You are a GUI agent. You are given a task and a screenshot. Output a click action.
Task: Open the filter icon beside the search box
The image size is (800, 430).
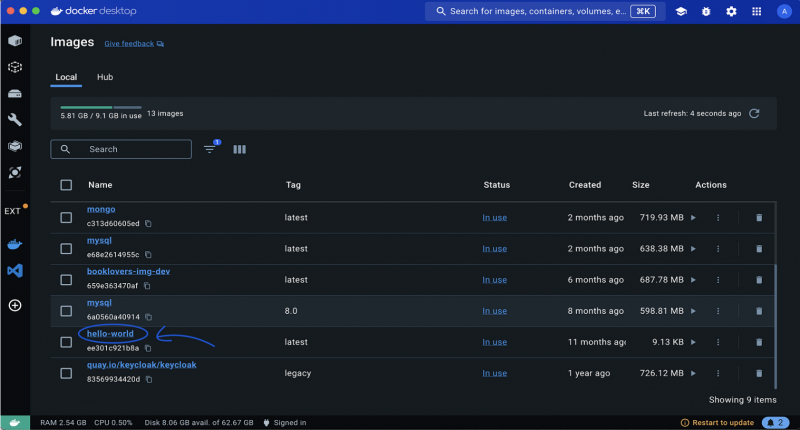tap(210, 149)
